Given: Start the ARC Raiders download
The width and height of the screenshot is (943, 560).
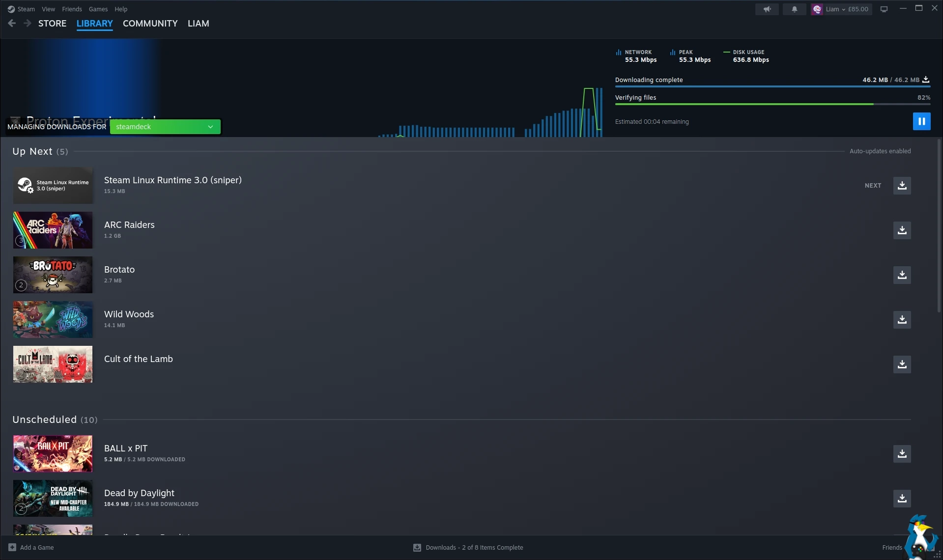Looking at the screenshot, I should click(x=902, y=230).
